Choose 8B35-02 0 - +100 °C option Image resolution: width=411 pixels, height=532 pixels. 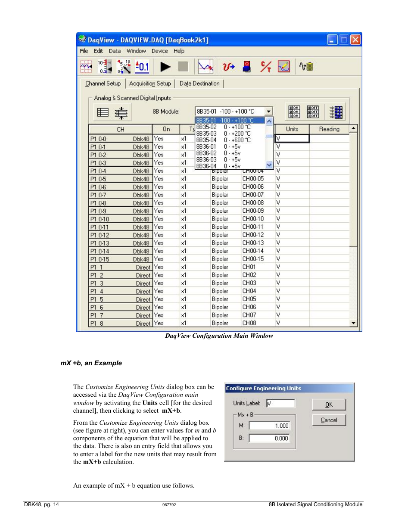click(230, 127)
